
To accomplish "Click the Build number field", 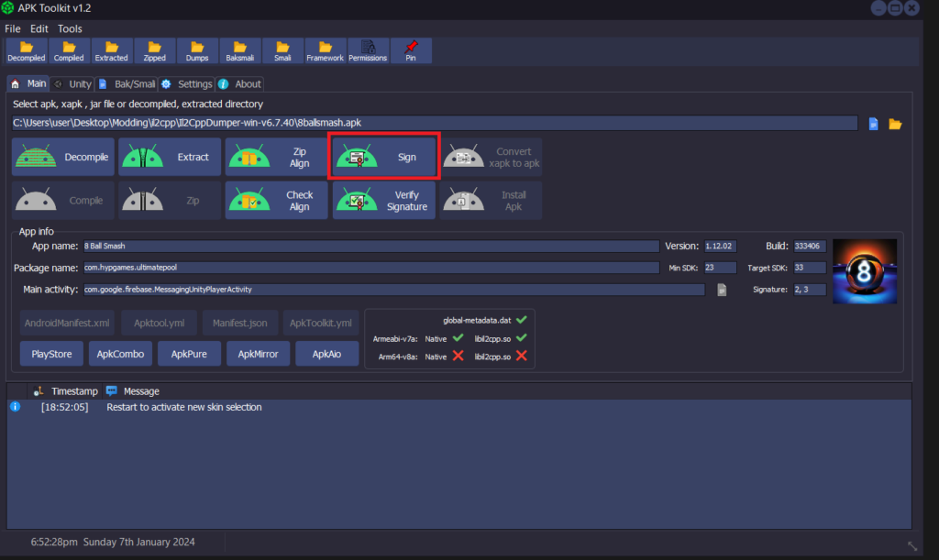I will (810, 246).
